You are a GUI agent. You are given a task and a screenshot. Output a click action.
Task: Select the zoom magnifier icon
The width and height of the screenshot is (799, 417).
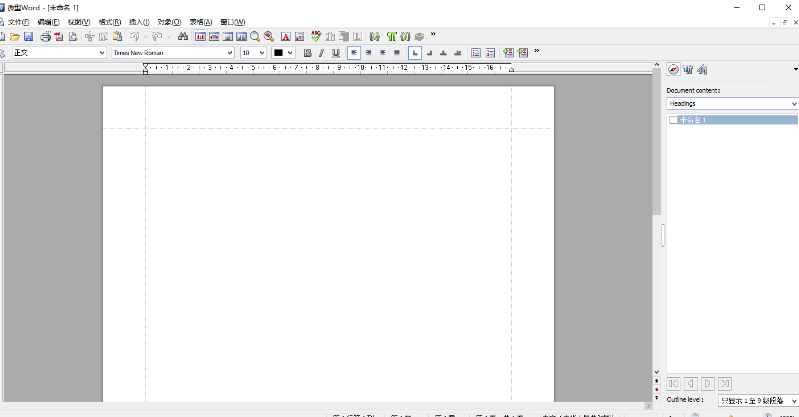(255, 37)
